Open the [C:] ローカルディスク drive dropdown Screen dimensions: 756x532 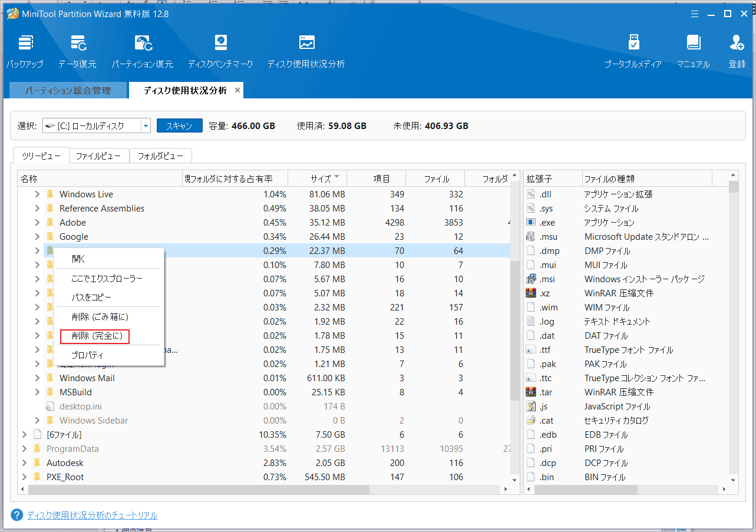tap(146, 125)
